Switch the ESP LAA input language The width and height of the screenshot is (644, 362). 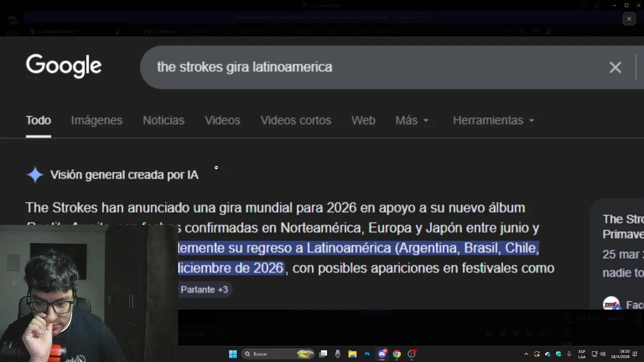point(582,354)
